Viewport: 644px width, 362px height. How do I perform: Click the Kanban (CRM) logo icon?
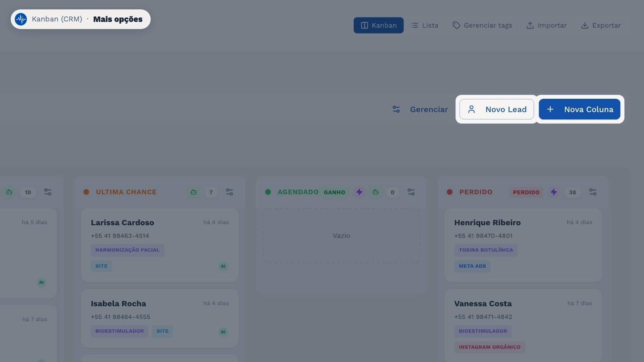(x=21, y=19)
